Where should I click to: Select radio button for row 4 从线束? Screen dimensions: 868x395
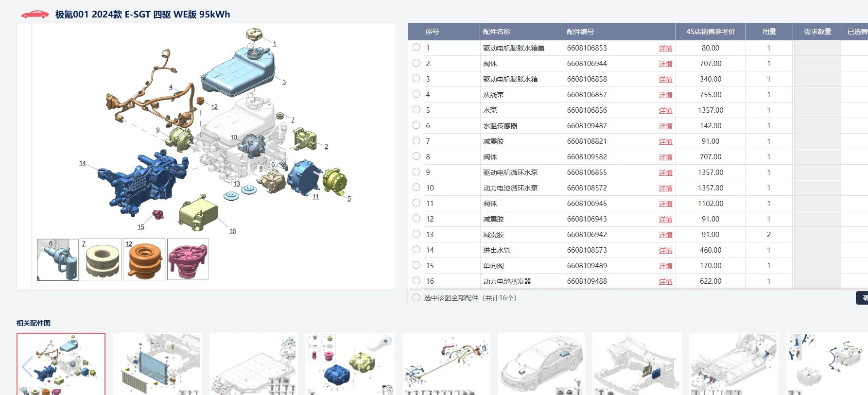click(x=416, y=94)
